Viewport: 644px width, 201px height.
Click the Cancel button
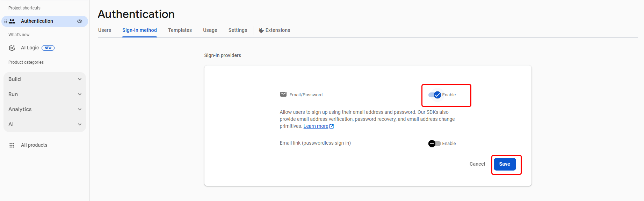(477, 164)
